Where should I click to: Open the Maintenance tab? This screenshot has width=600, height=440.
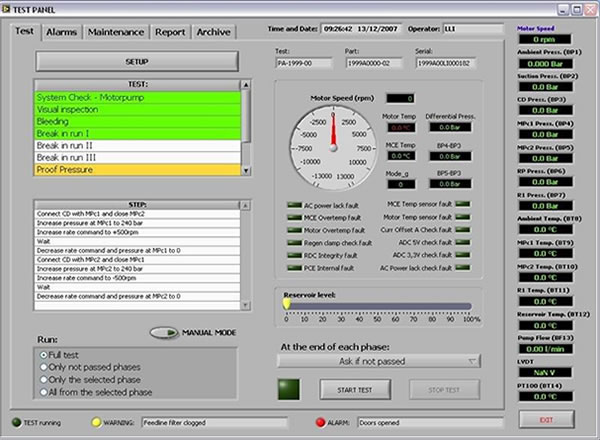[115, 32]
